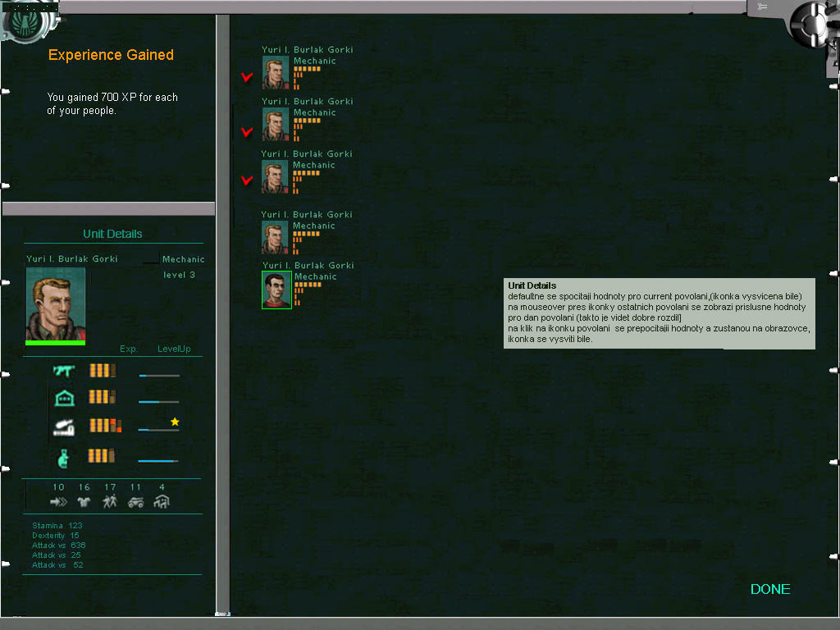The height and width of the screenshot is (630, 840).
Task: Click the running figures stat icon
Action: coord(110,501)
